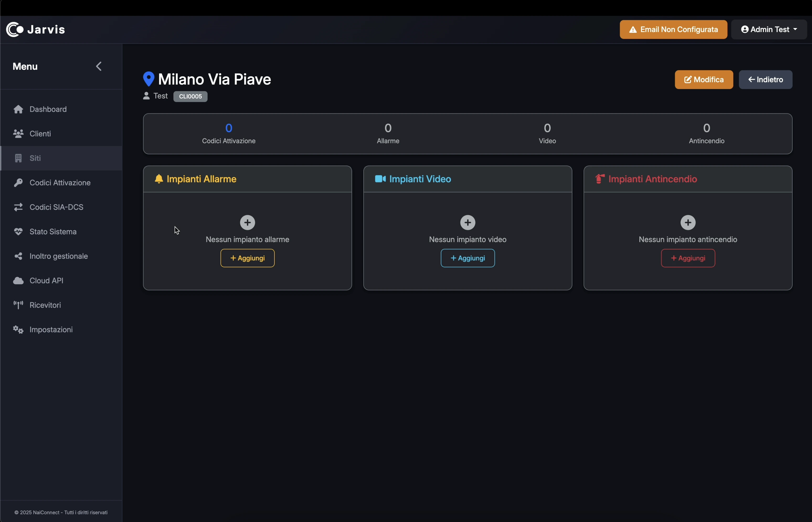Collapse the Menu sidebar chevron
The width and height of the screenshot is (812, 522).
tap(99, 66)
